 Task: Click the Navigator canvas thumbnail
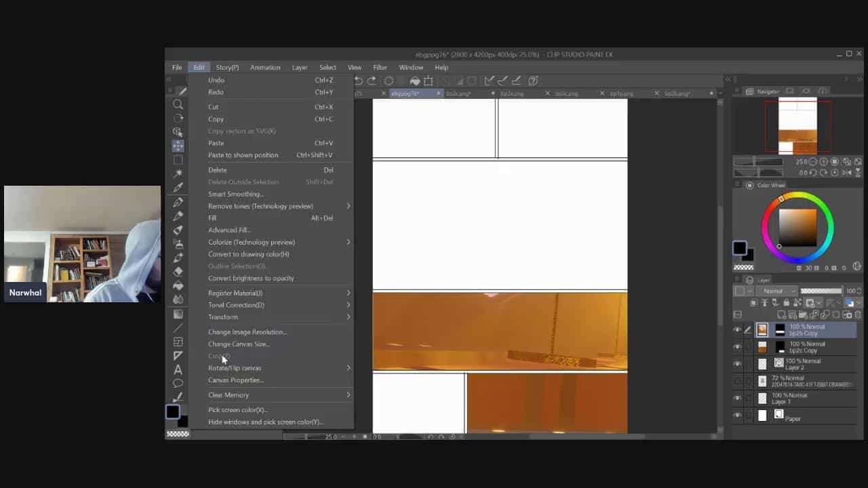pyautogui.click(x=797, y=126)
